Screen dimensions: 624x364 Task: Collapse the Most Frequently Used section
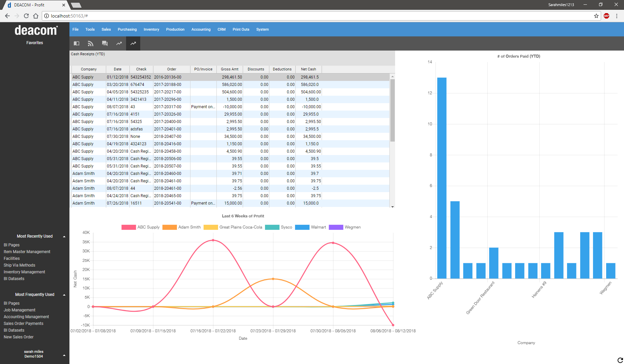64,295
